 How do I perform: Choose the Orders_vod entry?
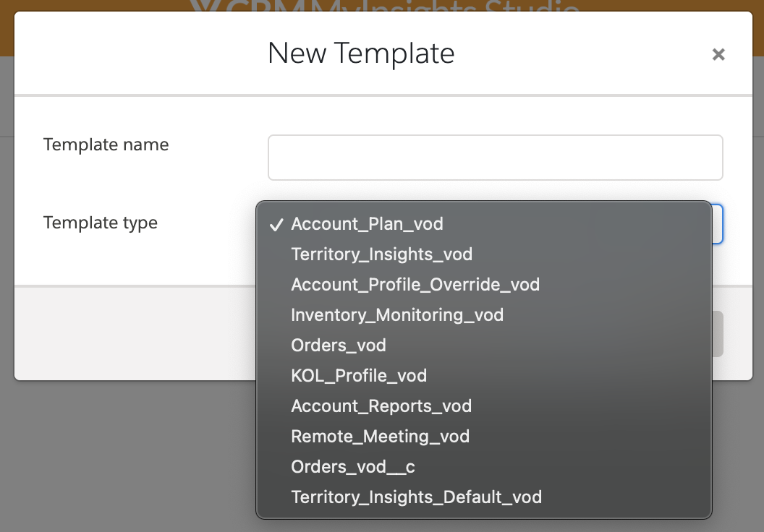pyautogui.click(x=338, y=346)
